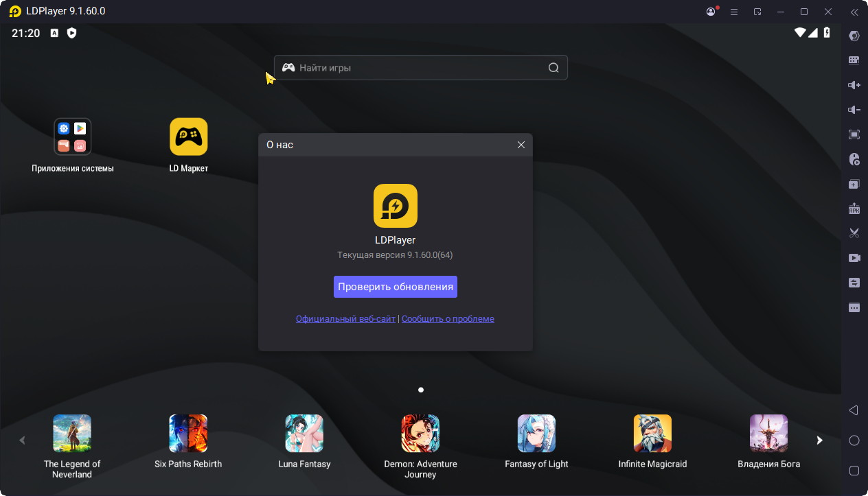Click the LDPlayer logo in the About dialog

(x=396, y=206)
